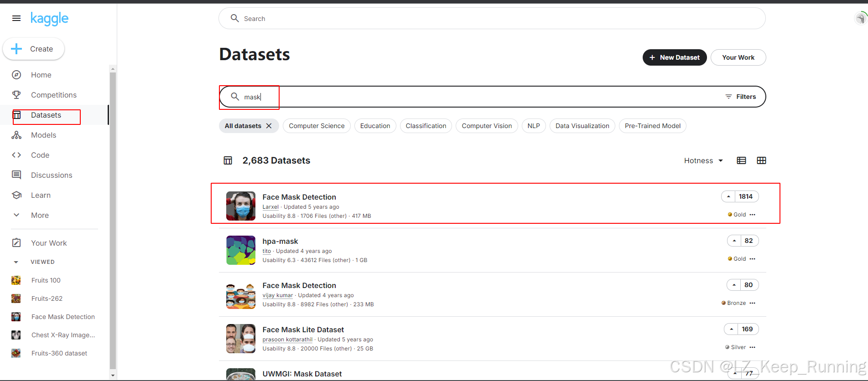Viewport: 868px width, 381px height.
Task: Open Larxel's Face Mask Detection thumbnail
Action: [x=241, y=206]
